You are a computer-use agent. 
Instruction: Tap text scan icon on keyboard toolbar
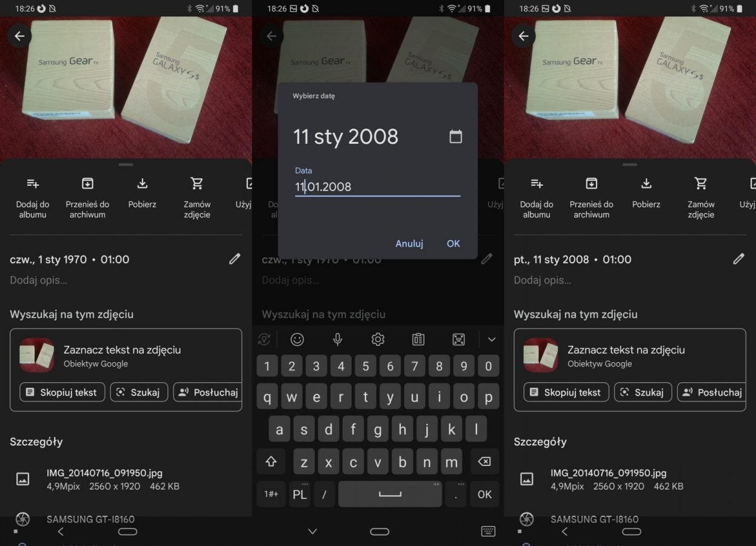459,340
